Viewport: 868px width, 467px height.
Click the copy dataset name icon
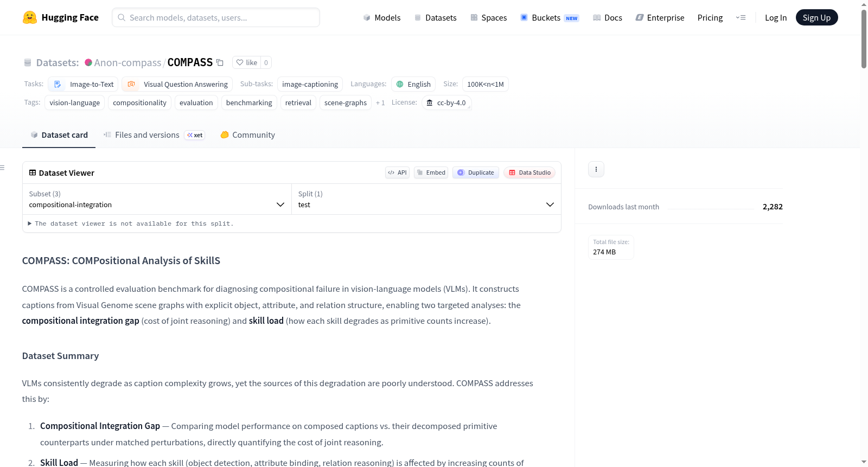pyautogui.click(x=220, y=62)
